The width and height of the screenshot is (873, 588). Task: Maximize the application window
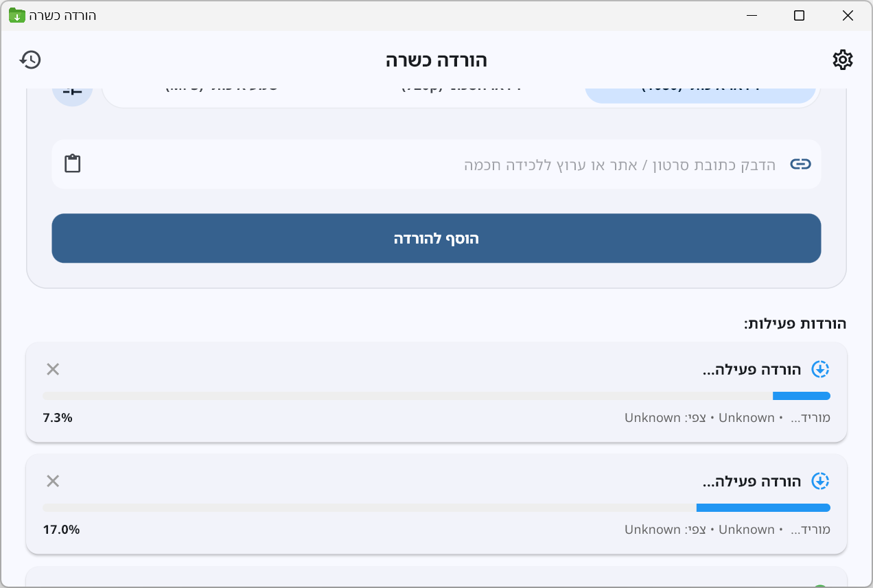coord(799,15)
